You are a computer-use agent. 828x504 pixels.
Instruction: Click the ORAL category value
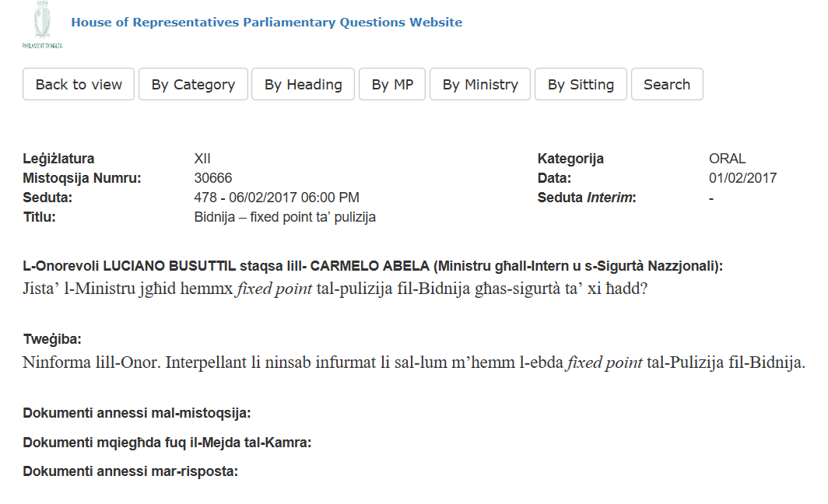click(x=727, y=159)
